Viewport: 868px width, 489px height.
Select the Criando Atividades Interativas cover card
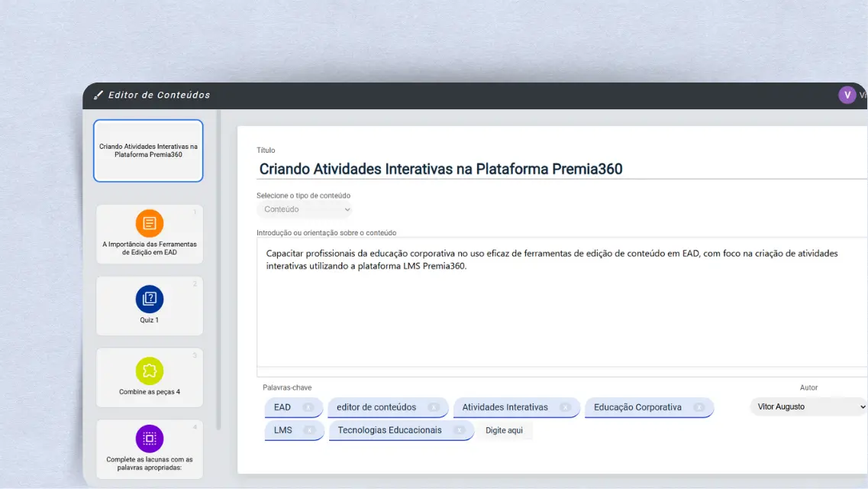click(148, 151)
